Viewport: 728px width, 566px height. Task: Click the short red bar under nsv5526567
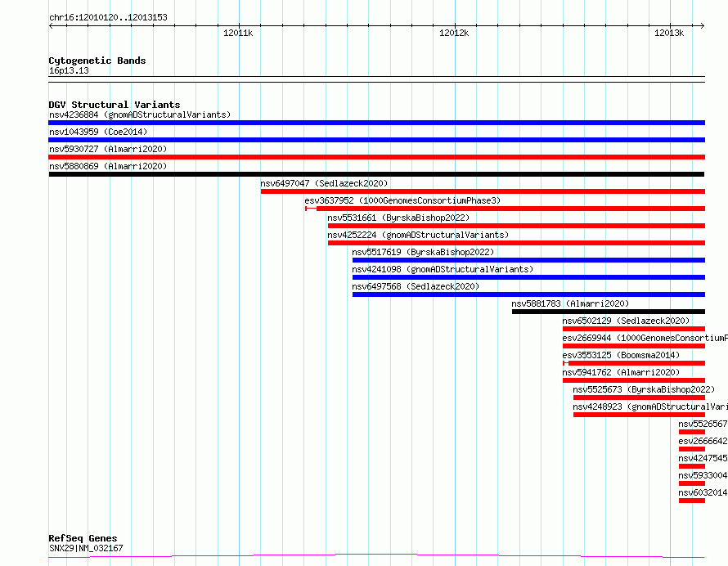(692, 432)
